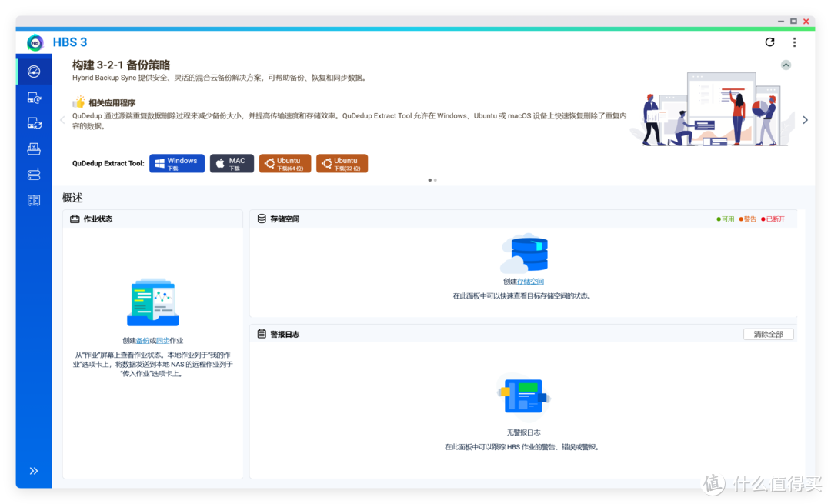Click the 构建 3-2-1 备份策略 heading
Image resolution: width=831 pixels, height=504 pixels.
click(122, 65)
